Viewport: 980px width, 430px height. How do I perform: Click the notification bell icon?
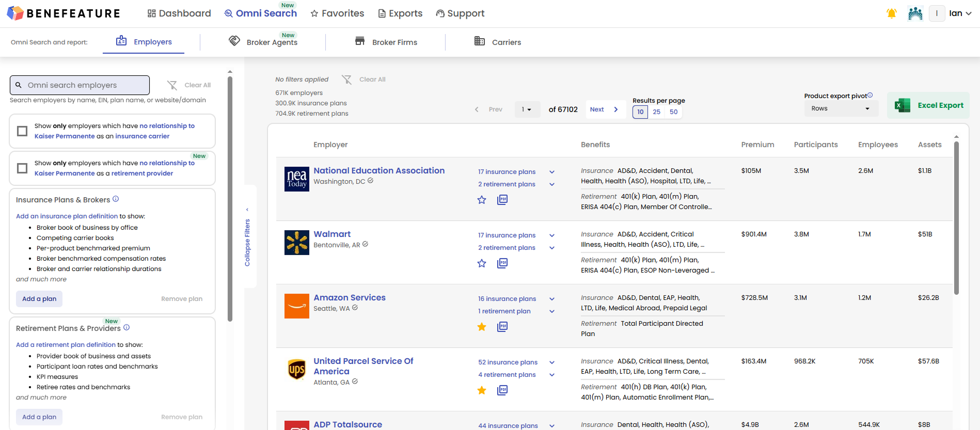click(x=891, y=13)
